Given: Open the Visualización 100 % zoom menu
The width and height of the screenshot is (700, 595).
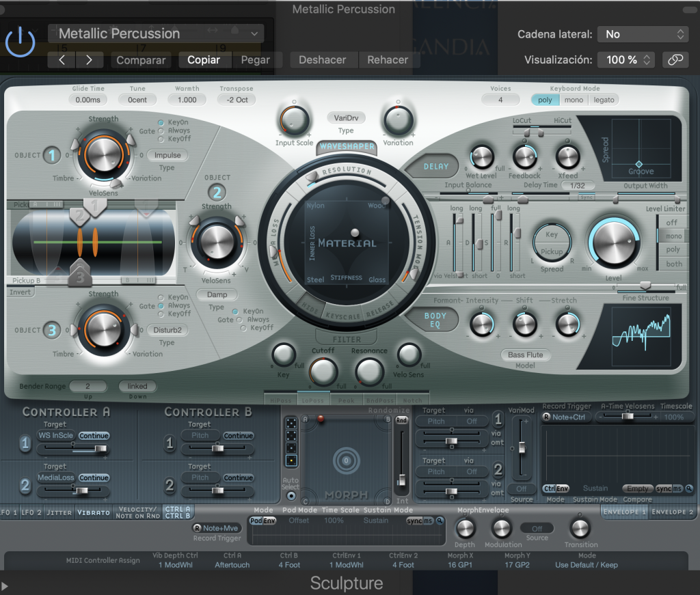Looking at the screenshot, I should pyautogui.click(x=626, y=59).
